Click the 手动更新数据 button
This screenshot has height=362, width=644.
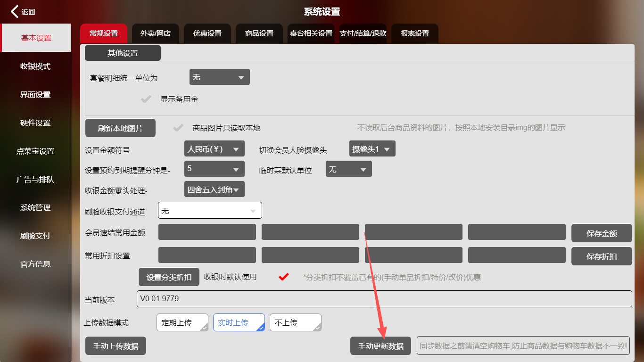point(380,346)
